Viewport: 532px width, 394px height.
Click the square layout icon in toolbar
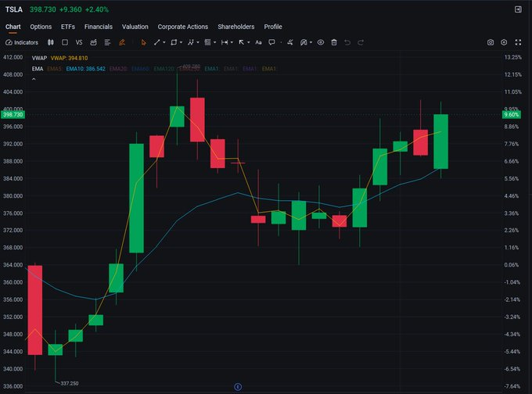(65, 42)
